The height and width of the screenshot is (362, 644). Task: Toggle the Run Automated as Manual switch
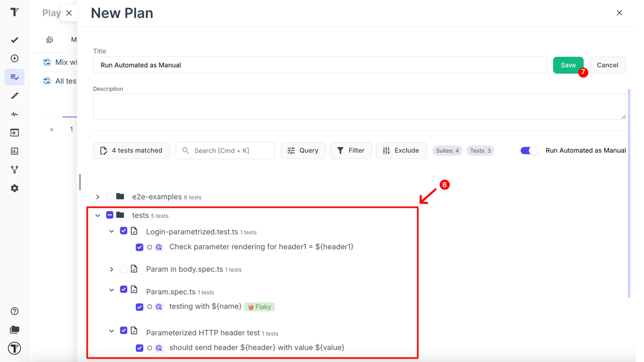[529, 150]
